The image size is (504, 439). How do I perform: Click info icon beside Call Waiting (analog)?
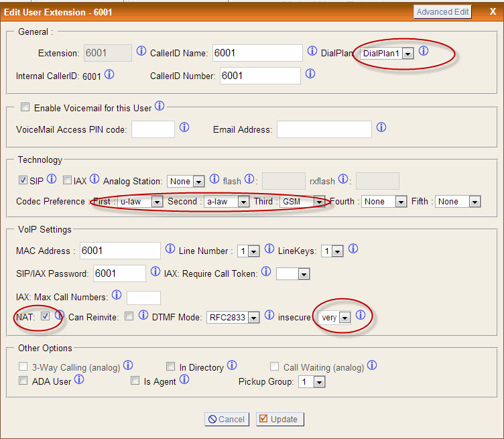[372, 365]
